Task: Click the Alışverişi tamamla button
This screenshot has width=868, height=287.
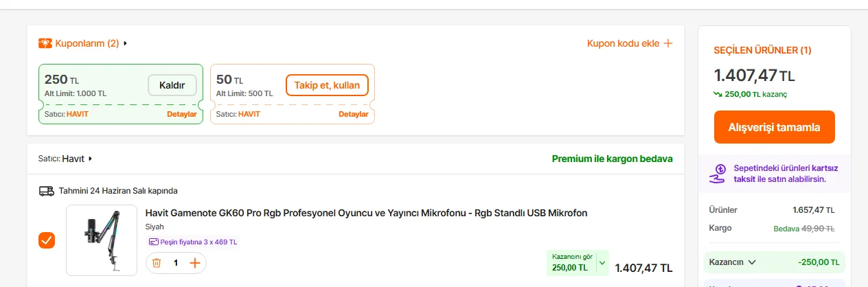Action: [x=774, y=127]
